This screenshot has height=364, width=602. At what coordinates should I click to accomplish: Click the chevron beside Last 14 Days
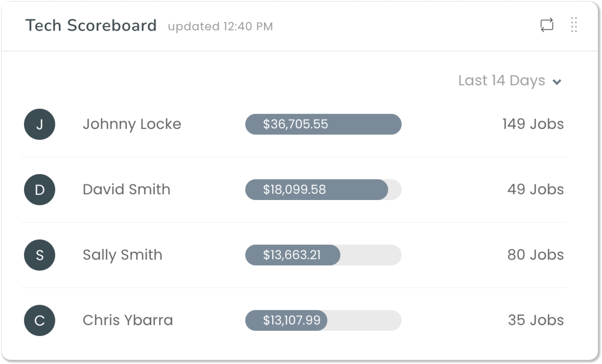(557, 82)
